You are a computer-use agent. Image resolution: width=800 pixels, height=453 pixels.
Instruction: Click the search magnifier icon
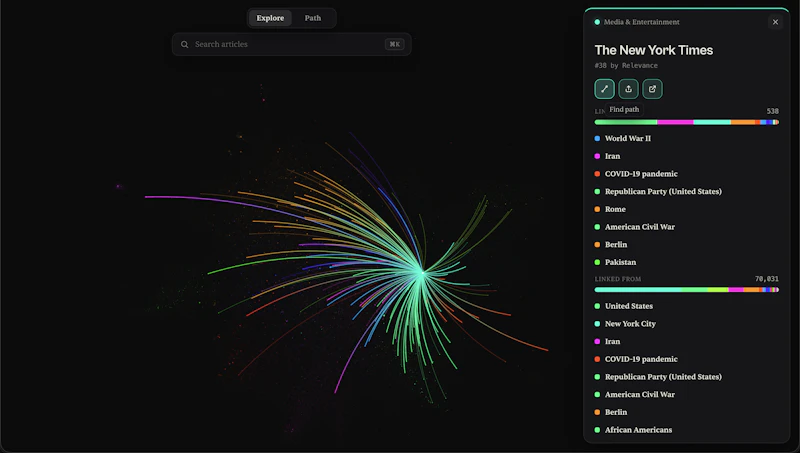(x=184, y=44)
